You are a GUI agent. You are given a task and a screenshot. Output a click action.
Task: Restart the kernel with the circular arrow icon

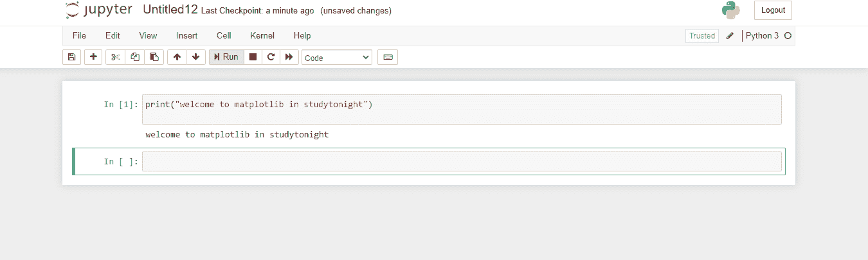coord(271,57)
